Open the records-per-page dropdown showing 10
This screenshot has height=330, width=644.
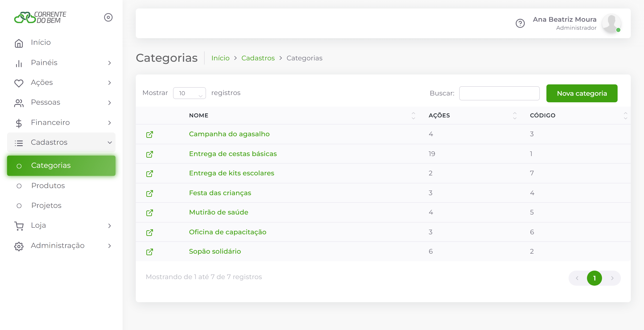[x=189, y=93]
